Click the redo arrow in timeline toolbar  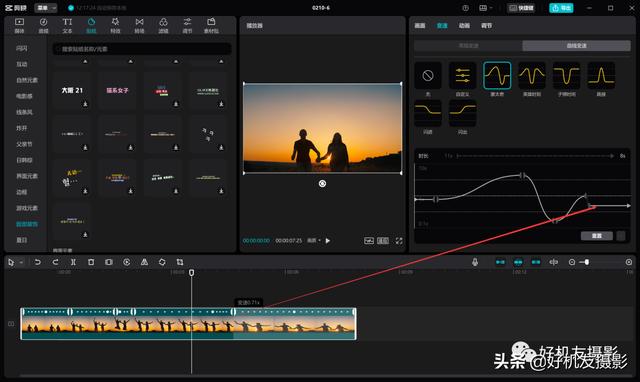coord(55,262)
